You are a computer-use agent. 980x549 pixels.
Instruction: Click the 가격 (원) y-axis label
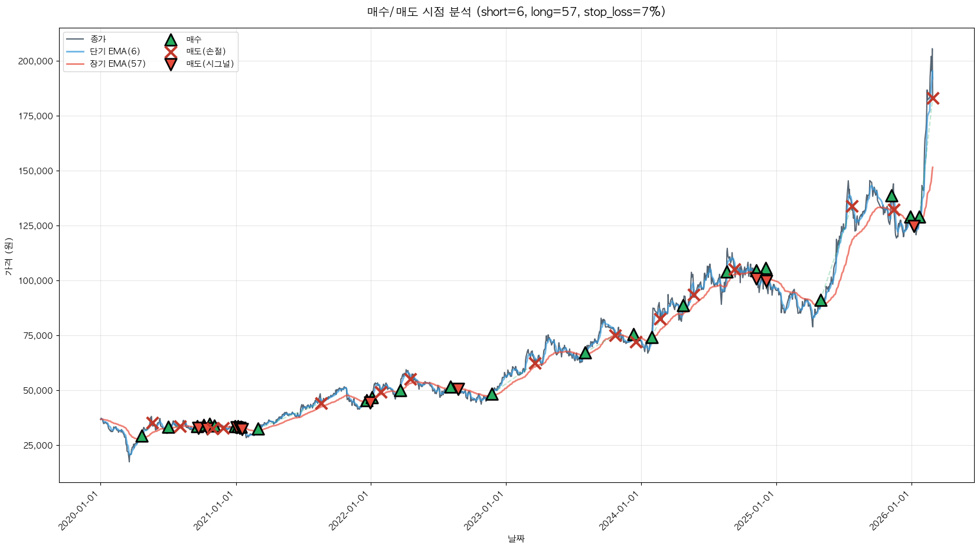click(x=8, y=256)
